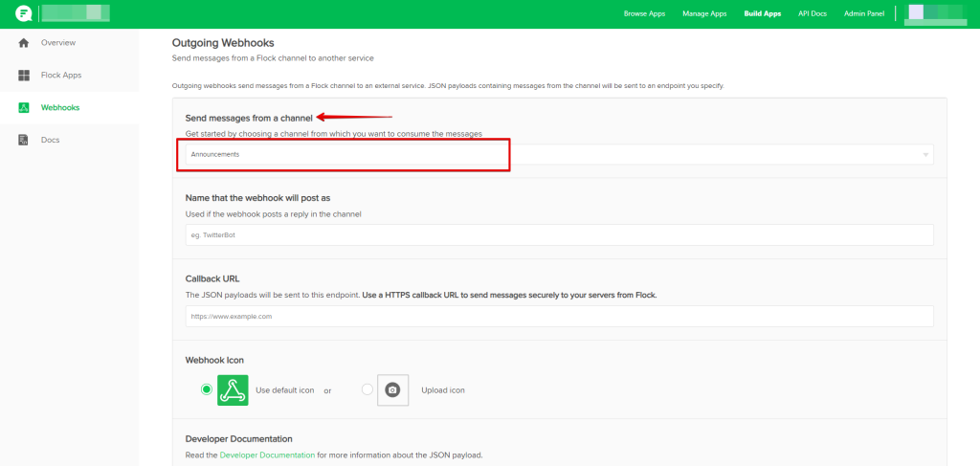The height and width of the screenshot is (466, 980).
Task: Open the Developer Documentation link
Action: point(267,455)
